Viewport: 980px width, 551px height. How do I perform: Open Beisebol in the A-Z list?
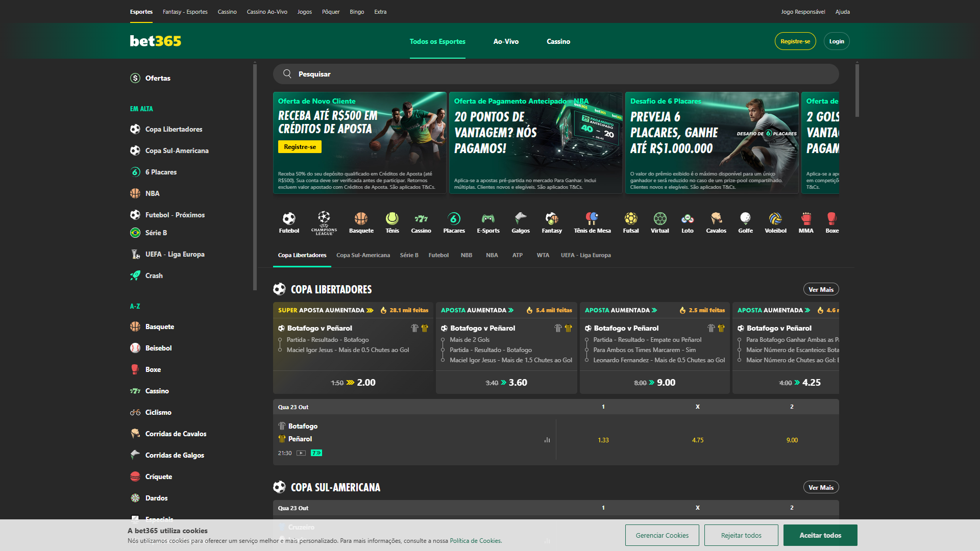click(x=151, y=348)
